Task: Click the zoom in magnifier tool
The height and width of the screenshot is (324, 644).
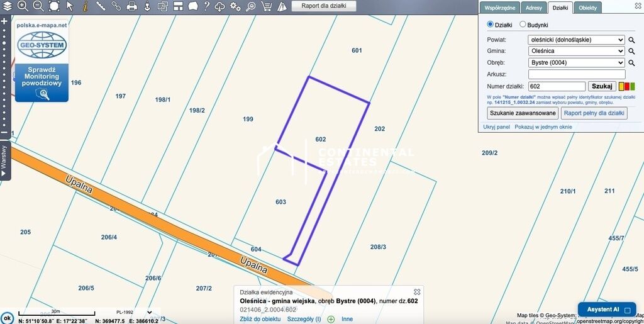Action: [23, 6]
